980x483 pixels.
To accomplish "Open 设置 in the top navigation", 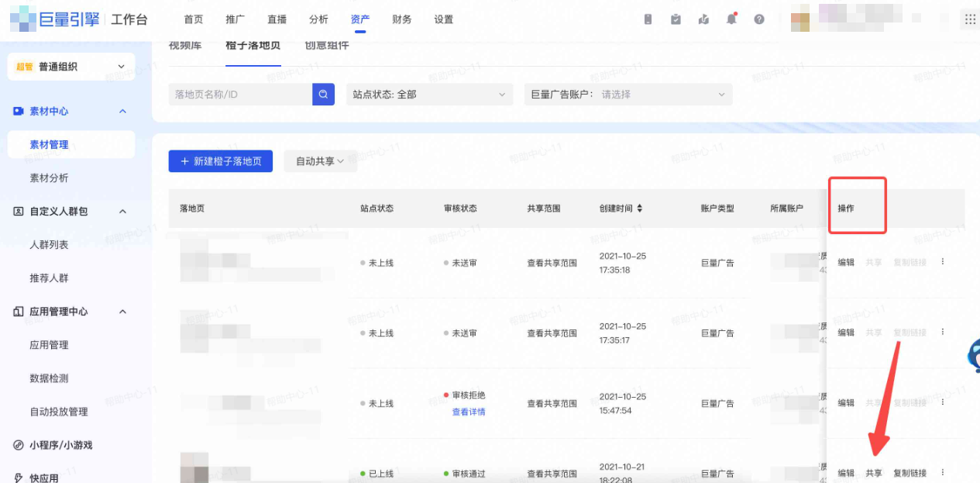I will [444, 19].
